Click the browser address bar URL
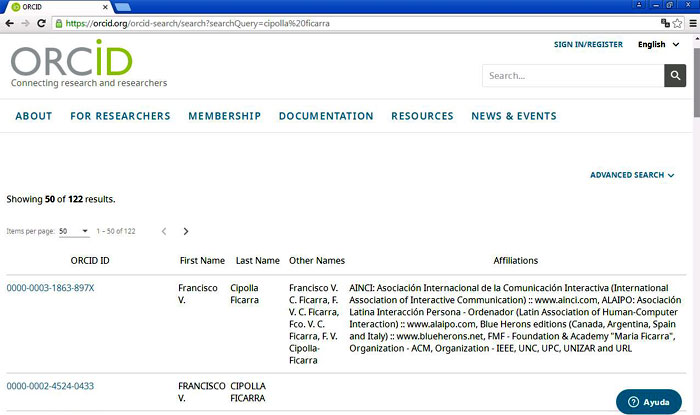Viewport: 700px width, 415px height. point(197,23)
